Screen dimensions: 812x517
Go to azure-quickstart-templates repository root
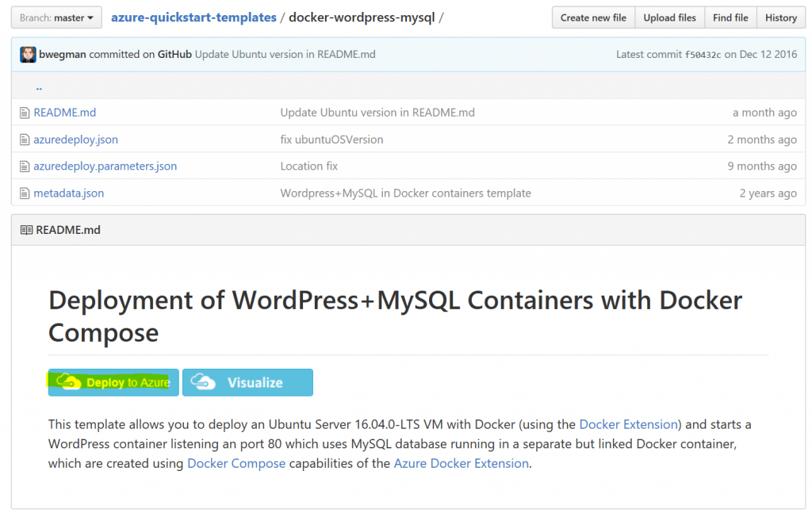coord(193,17)
